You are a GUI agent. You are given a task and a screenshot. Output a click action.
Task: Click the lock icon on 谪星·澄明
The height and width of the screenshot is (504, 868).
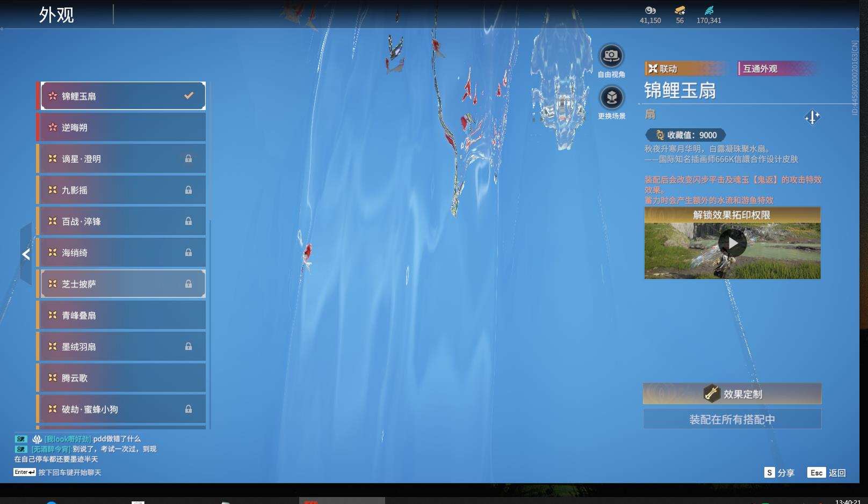point(189,159)
